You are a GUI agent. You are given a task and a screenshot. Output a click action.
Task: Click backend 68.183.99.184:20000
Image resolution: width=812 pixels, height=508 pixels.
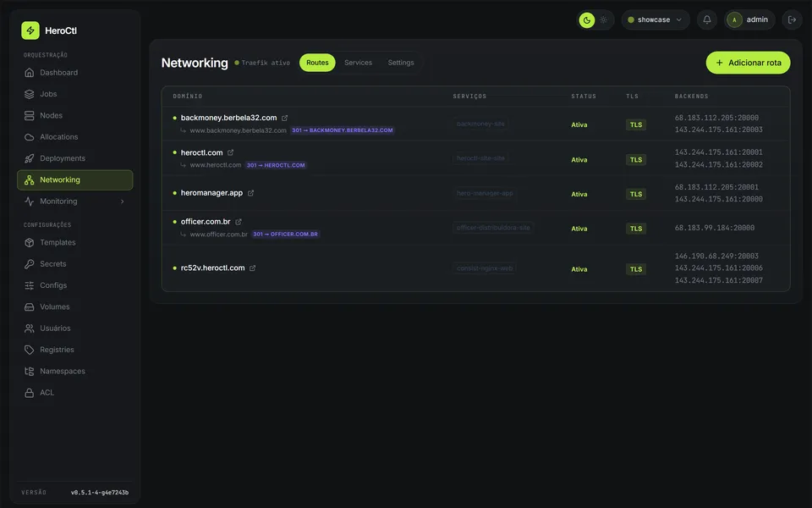pos(714,228)
